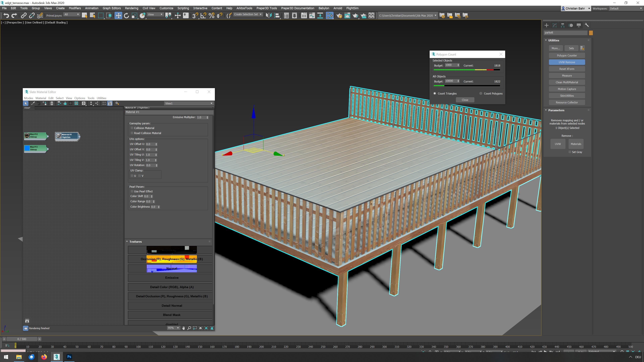Open the Modifiers menu

coord(75,8)
